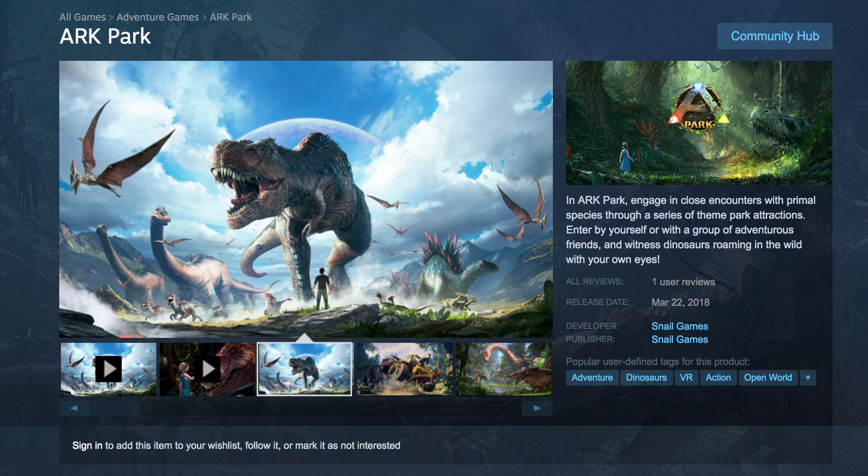The image size is (868, 476).
Task: Click the plus button to add tags
Action: (x=808, y=378)
